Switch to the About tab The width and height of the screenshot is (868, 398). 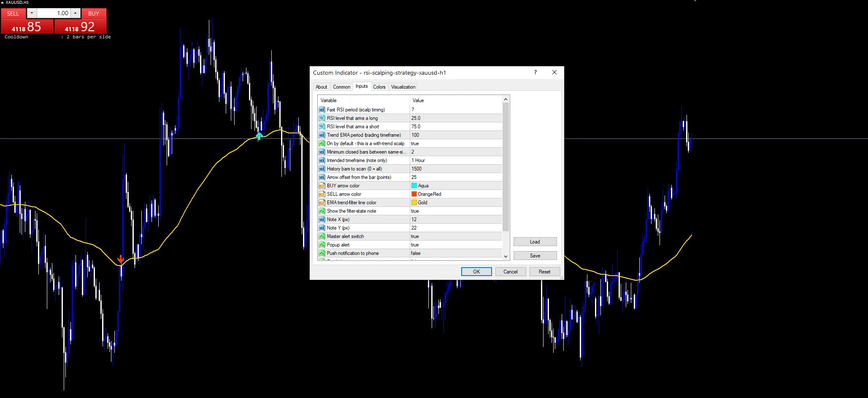coord(321,87)
